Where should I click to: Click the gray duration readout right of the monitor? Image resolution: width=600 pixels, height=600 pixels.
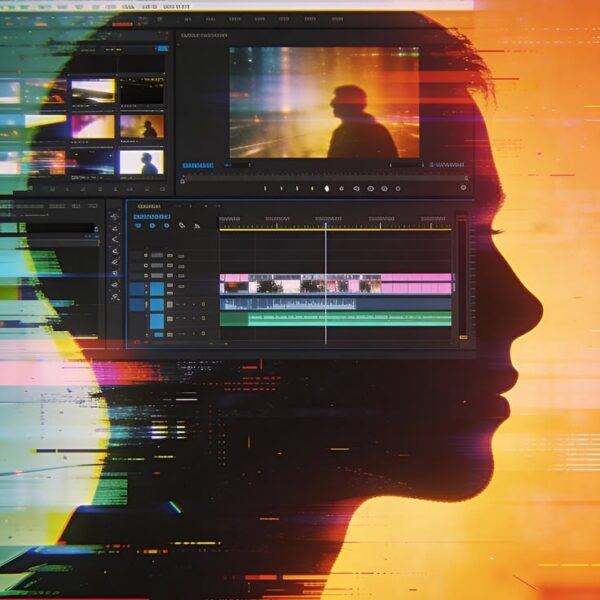[x=447, y=165]
